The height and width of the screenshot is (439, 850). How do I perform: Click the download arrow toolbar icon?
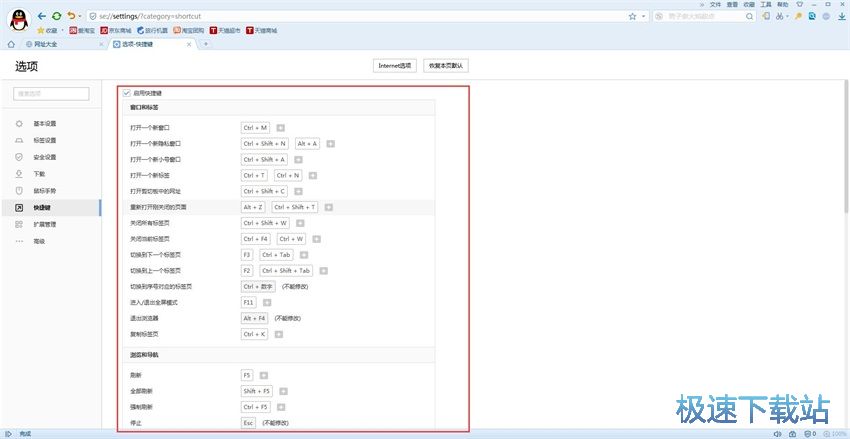(x=842, y=17)
